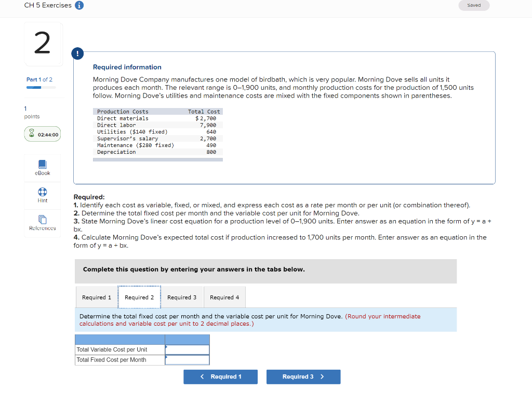Advance with the Required 3 button
This screenshot has width=532, height=404.
303,376
